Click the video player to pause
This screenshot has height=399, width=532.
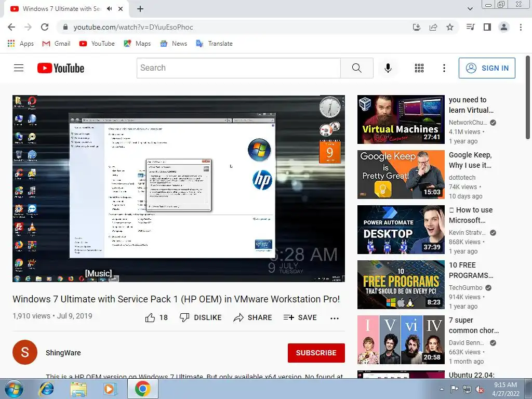pos(179,189)
